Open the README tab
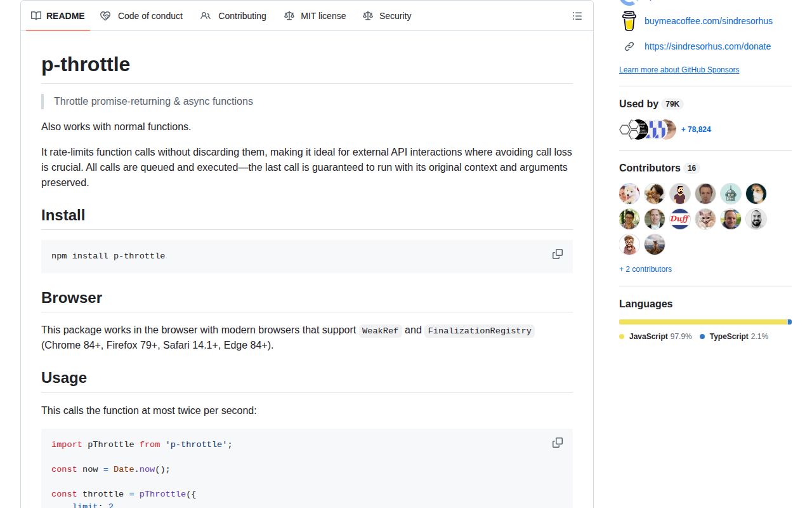The width and height of the screenshot is (812, 508). pyautogui.click(x=58, y=16)
